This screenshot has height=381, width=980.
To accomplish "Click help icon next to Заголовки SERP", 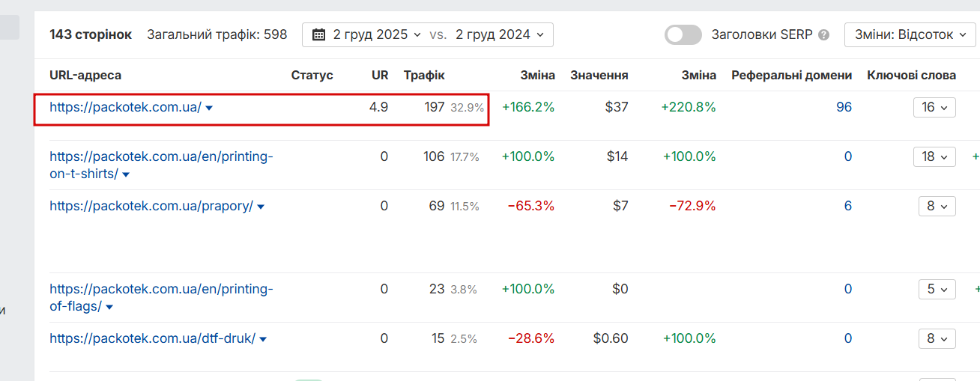I will click(x=824, y=35).
